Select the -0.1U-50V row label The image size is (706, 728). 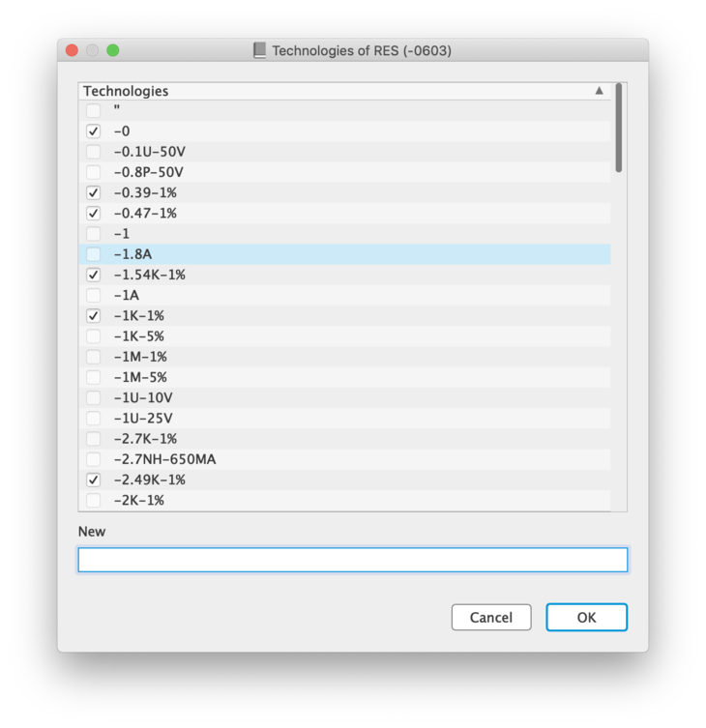(x=150, y=152)
